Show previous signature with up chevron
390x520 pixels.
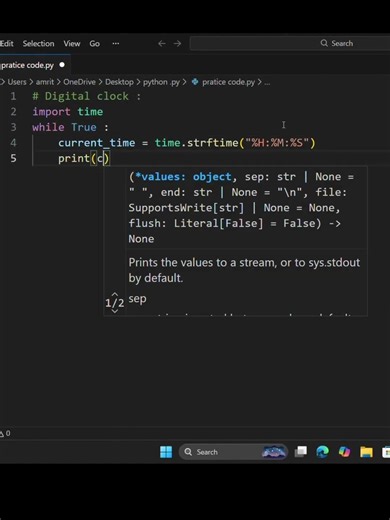point(115,295)
